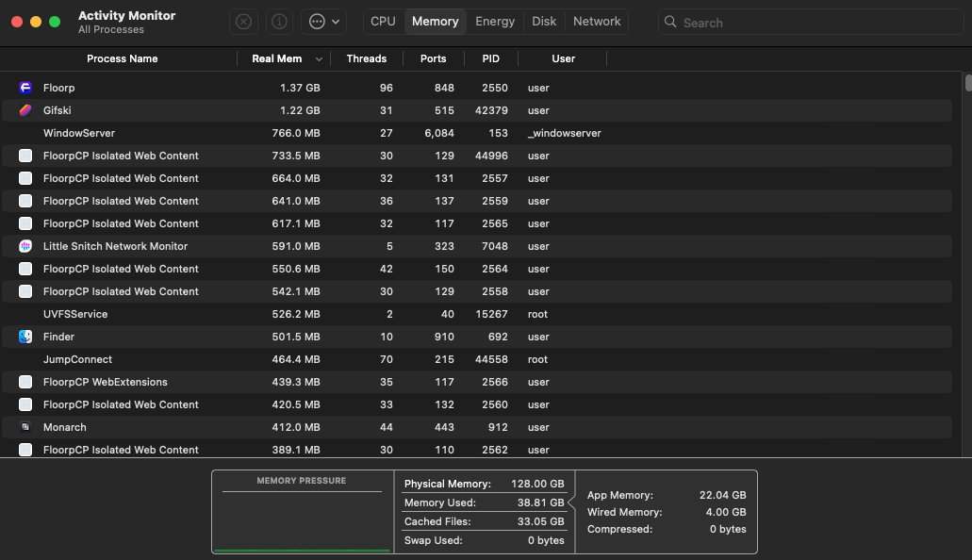This screenshot has width=972, height=560.
Task: Click FloorpCP WebExtensions process name
Action: pyautogui.click(x=106, y=382)
